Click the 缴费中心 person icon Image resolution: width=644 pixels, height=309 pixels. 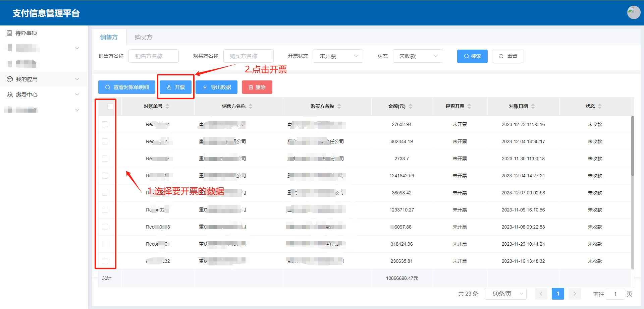coord(10,95)
